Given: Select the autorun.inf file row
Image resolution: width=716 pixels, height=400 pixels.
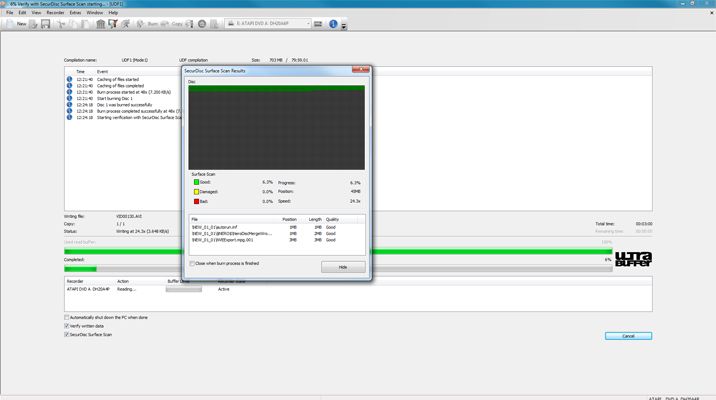Looking at the screenshot, I should point(277,227).
